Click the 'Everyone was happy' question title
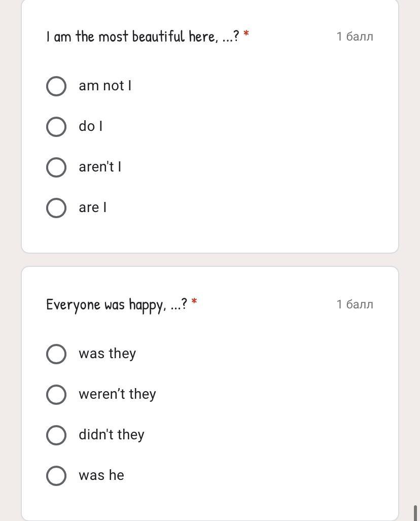This screenshot has height=521, width=420. (117, 304)
